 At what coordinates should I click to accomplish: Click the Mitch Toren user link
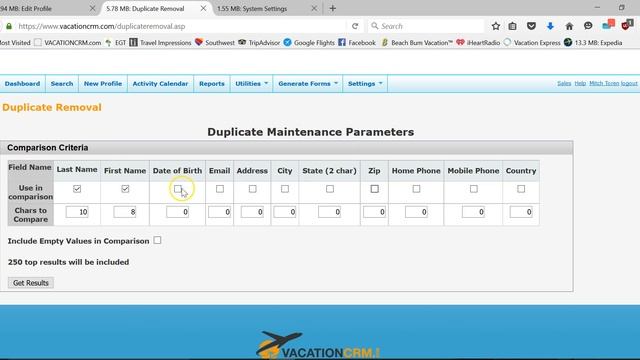[x=604, y=83]
